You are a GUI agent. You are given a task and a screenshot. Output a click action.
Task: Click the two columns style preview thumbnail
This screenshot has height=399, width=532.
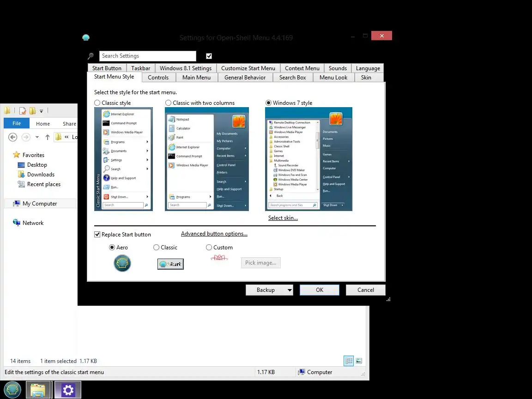pyautogui.click(x=207, y=159)
